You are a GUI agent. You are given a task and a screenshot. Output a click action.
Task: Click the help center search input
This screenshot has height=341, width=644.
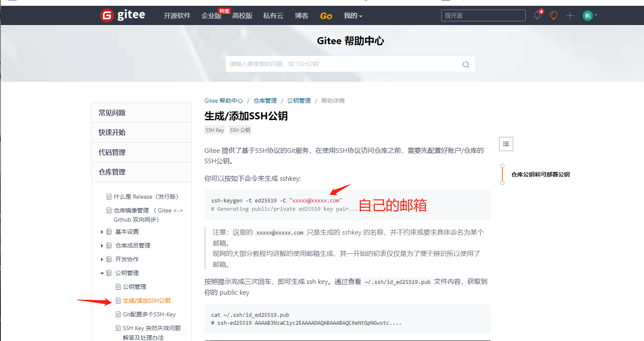351,64
